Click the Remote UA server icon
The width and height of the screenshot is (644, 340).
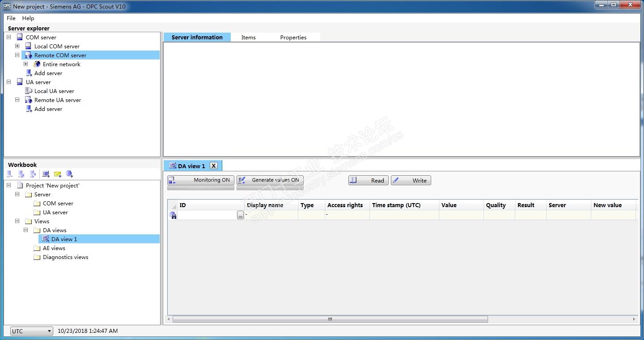click(x=28, y=100)
